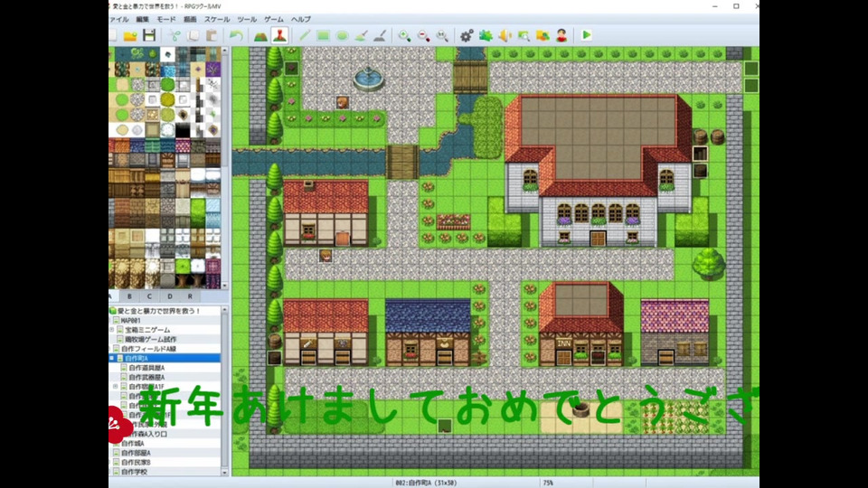Open the 描画 menu
The width and height of the screenshot is (868, 488).
(190, 19)
